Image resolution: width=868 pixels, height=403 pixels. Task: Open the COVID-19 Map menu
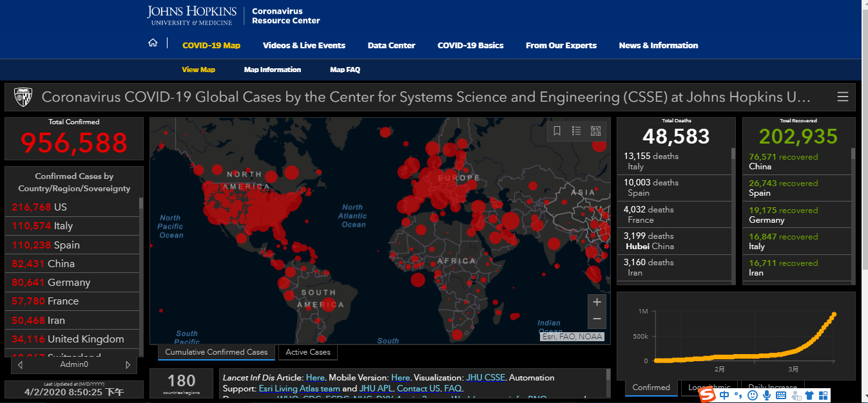point(211,46)
